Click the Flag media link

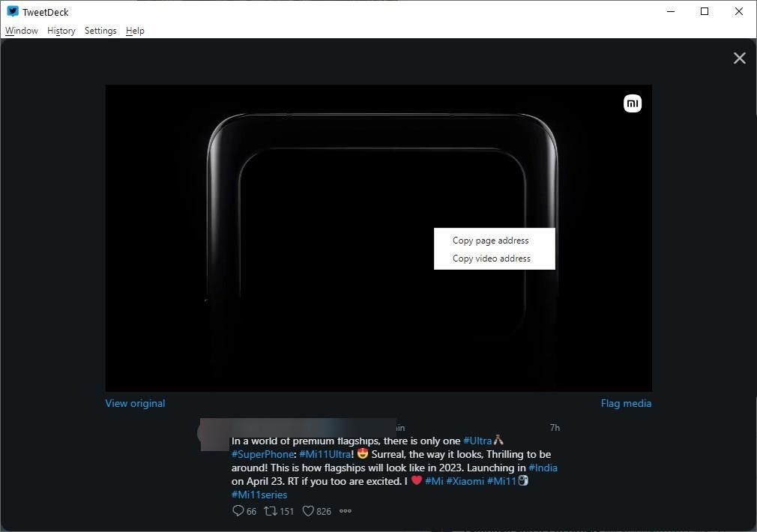pos(626,403)
